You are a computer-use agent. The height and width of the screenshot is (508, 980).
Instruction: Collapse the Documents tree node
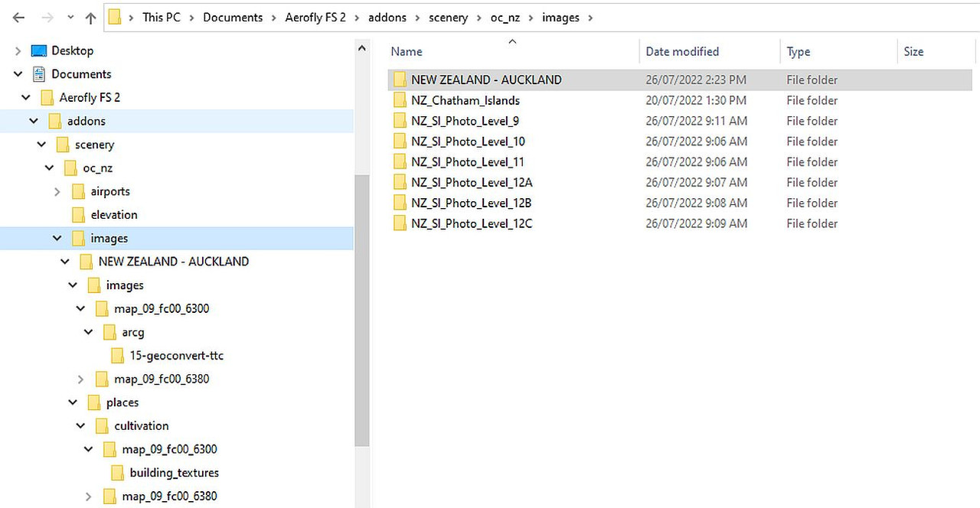tap(18, 74)
